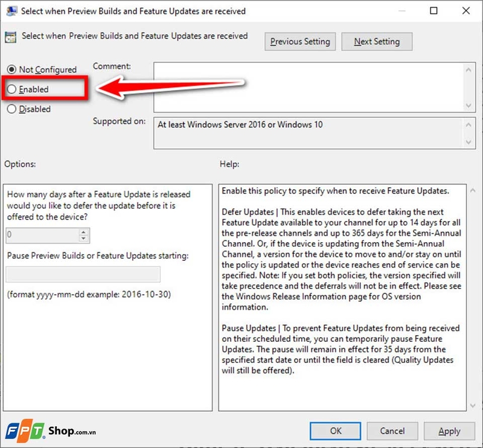Click the policy setting icon beside heading
Image resolution: width=483 pixels, height=448 pixels.
point(10,37)
